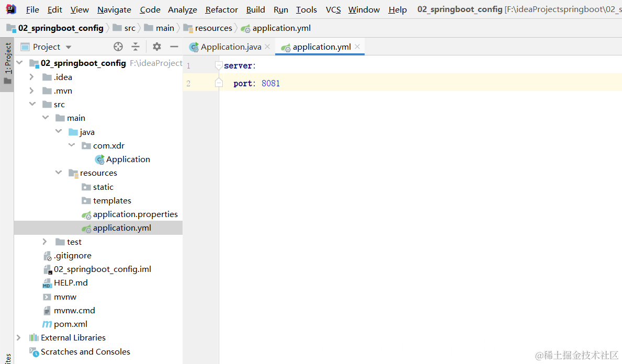Open the Code menu
The height and width of the screenshot is (364, 622).
point(150,9)
